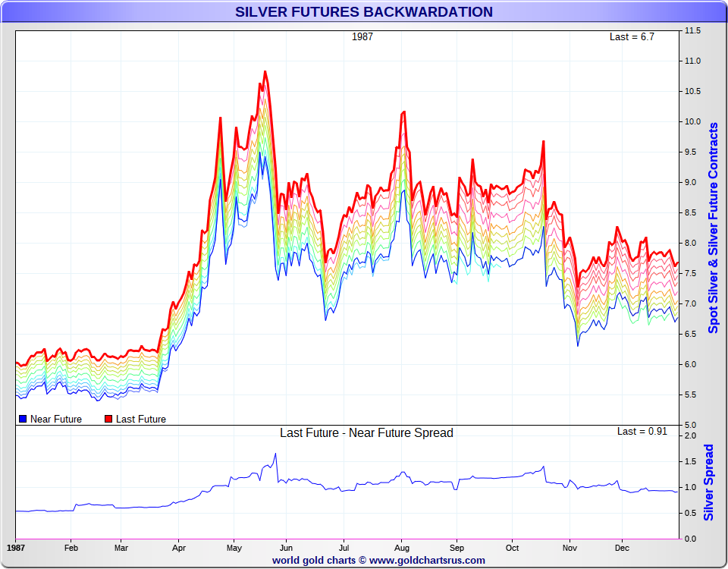Click the 'Oct' x-axis label
Viewport: 728px width, 569px height.
point(512,548)
